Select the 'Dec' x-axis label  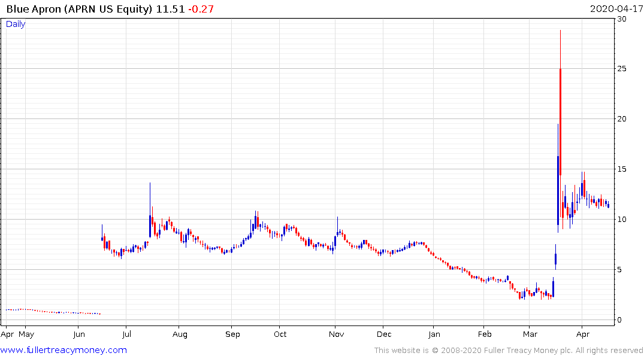[384, 334]
